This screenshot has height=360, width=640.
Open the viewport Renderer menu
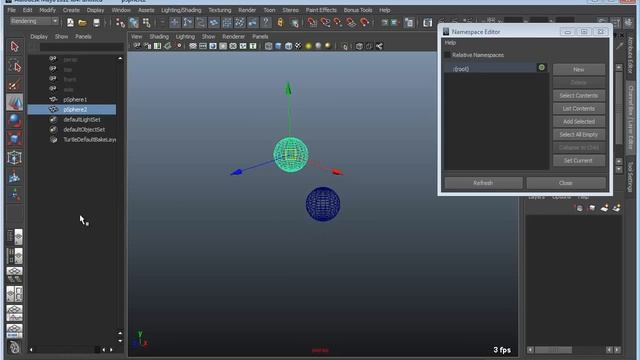pos(233,36)
